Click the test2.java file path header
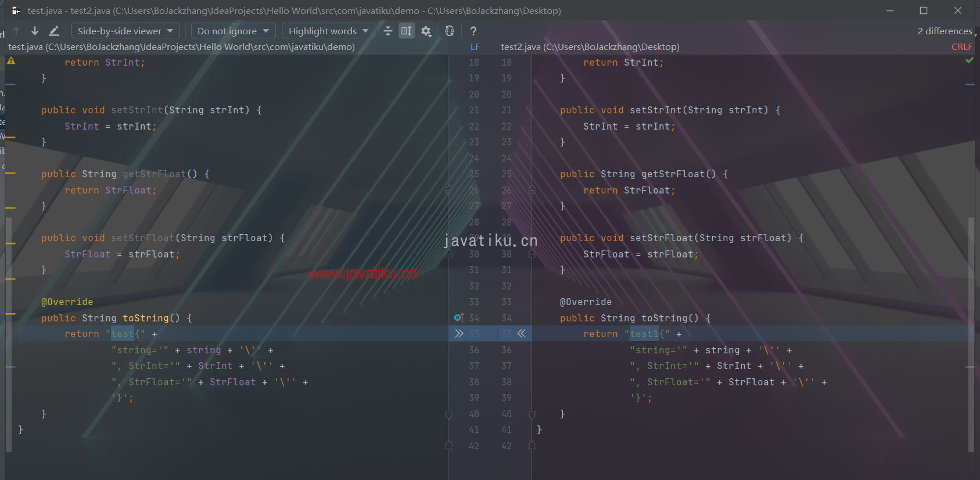Viewport: 980px width, 480px height. click(x=590, y=47)
